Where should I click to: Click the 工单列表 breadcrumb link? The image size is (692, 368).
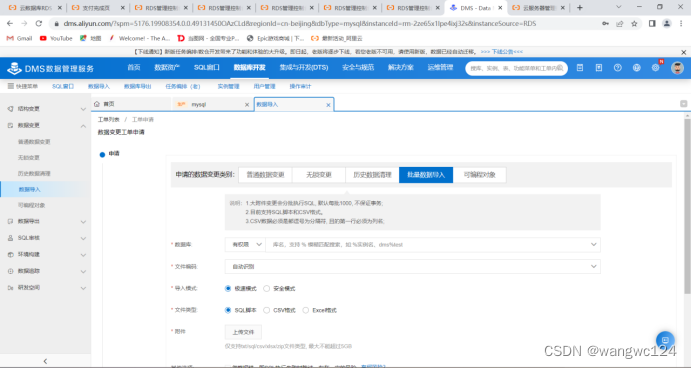tap(109, 120)
